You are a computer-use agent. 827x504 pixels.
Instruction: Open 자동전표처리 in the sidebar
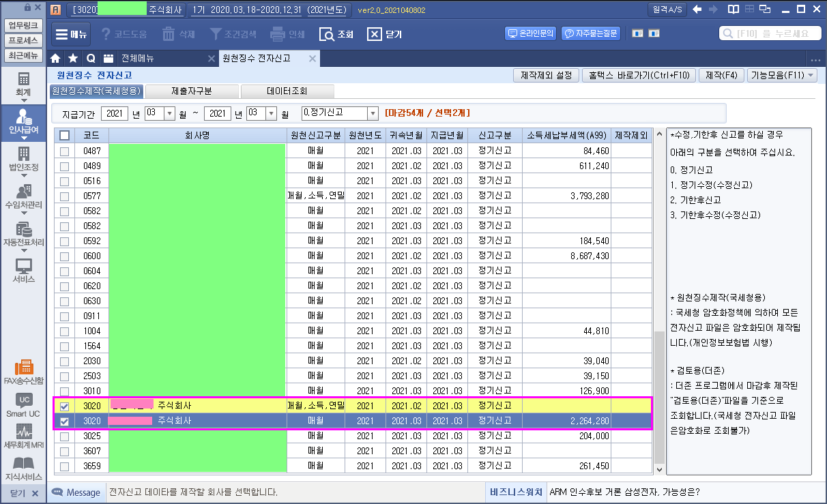click(x=24, y=234)
